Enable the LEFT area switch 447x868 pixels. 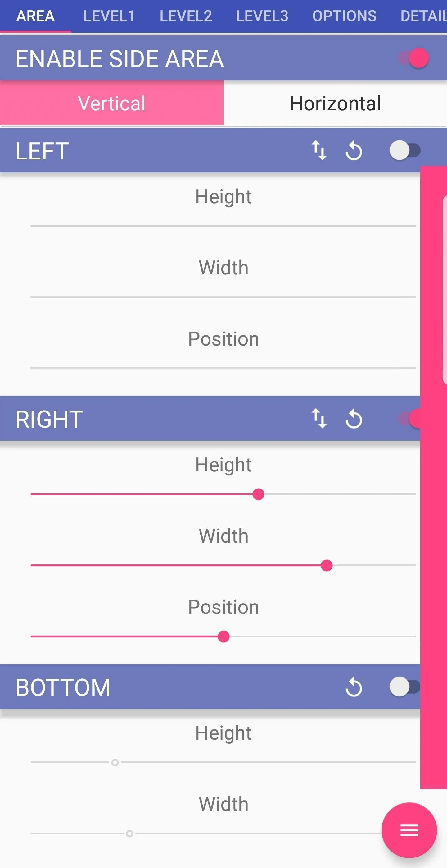point(405,150)
